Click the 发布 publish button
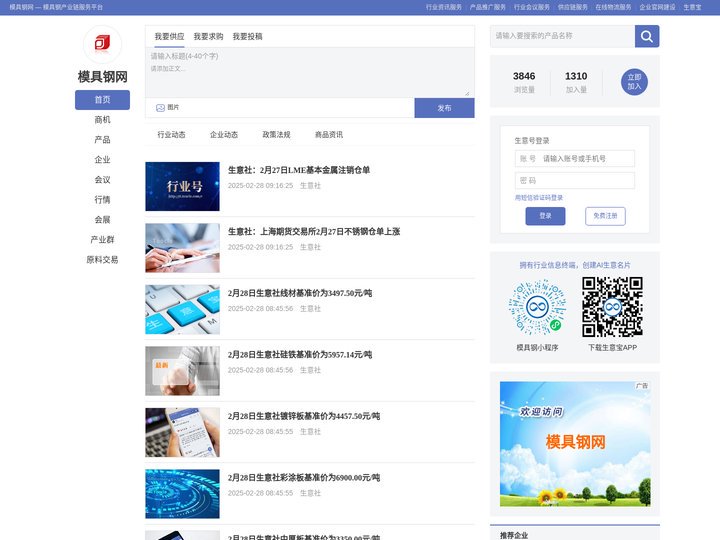The width and height of the screenshot is (720, 540). 444,108
